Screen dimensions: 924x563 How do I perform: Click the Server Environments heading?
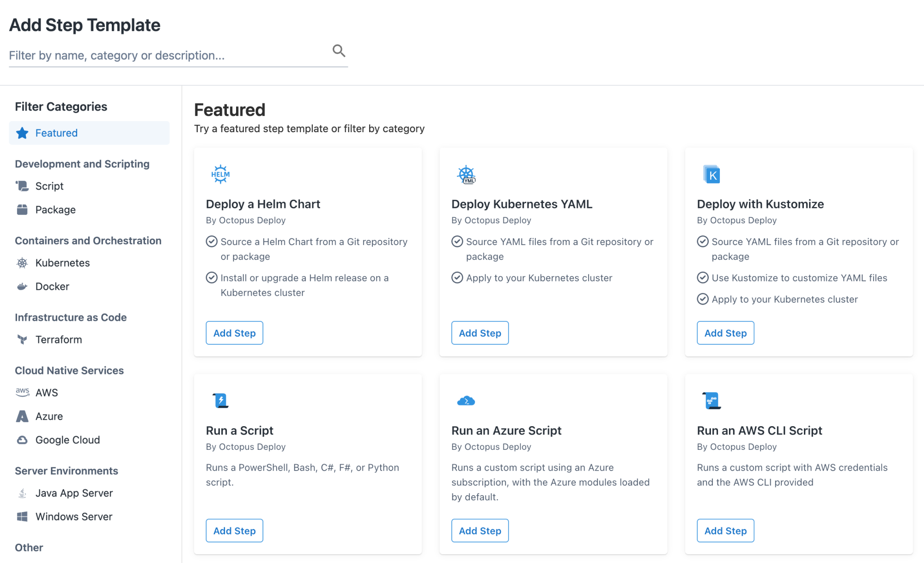67,471
